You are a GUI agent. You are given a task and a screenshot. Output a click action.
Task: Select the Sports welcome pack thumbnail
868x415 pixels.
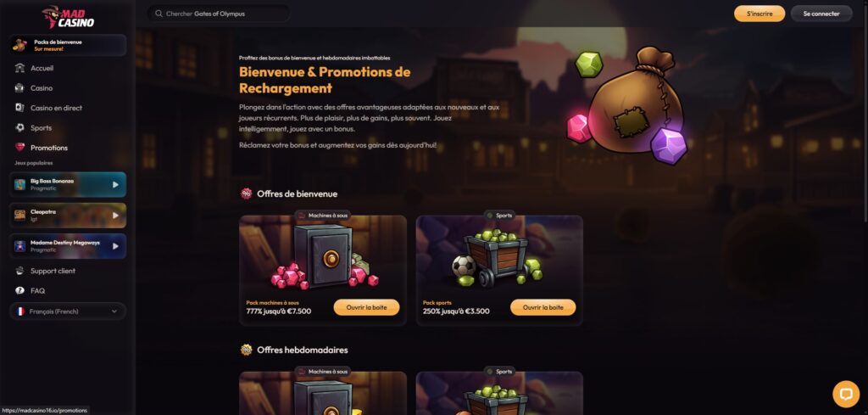[x=499, y=254]
